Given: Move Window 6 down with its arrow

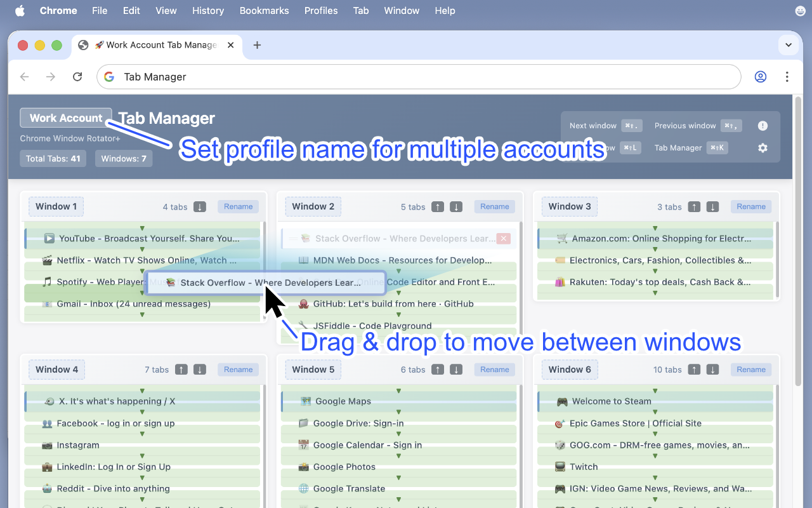Looking at the screenshot, I should [713, 370].
